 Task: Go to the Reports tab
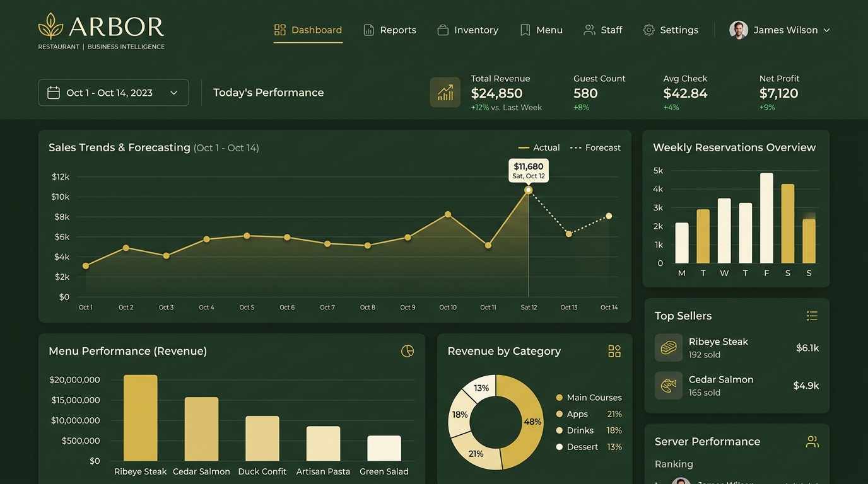tap(390, 30)
